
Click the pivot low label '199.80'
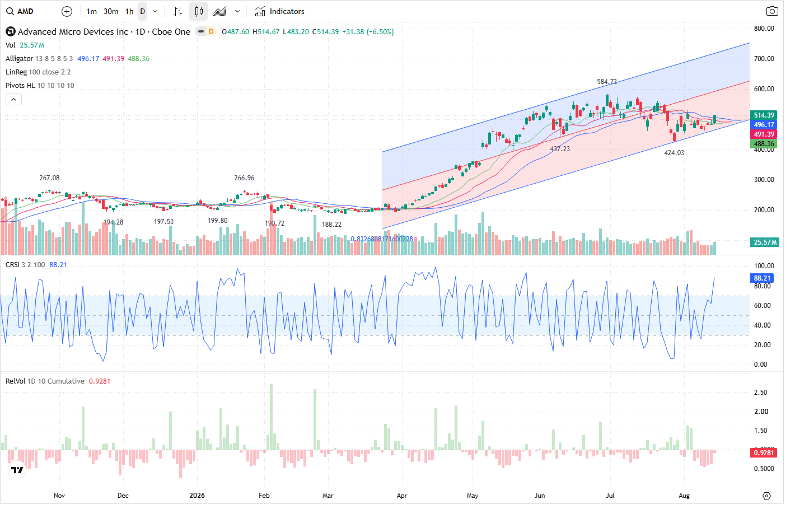click(x=217, y=221)
